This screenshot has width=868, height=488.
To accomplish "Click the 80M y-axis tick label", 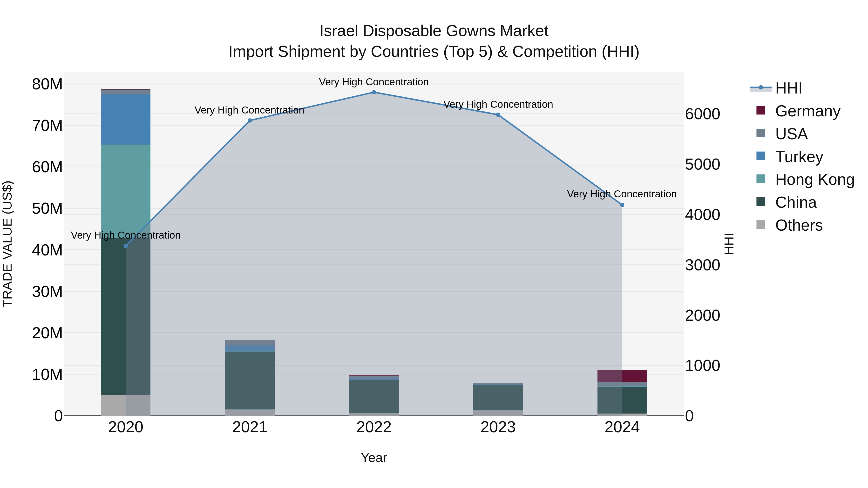I will [47, 84].
